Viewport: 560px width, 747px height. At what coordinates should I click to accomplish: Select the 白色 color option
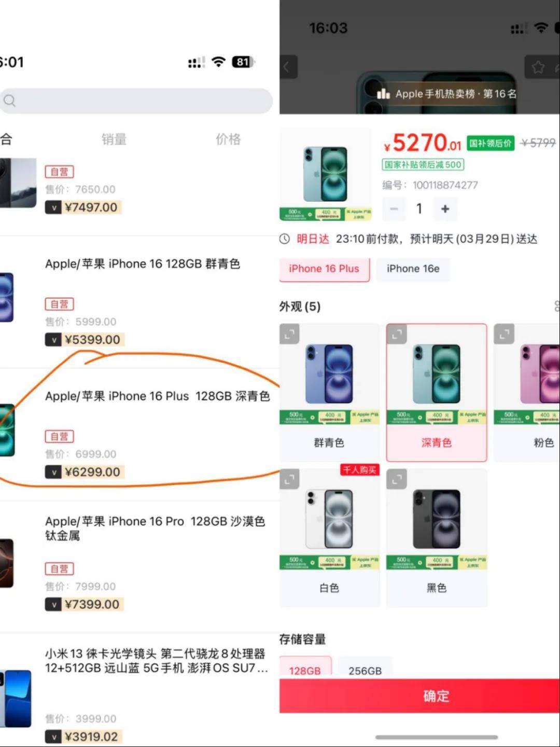pyautogui.click(x=329, y=538)
